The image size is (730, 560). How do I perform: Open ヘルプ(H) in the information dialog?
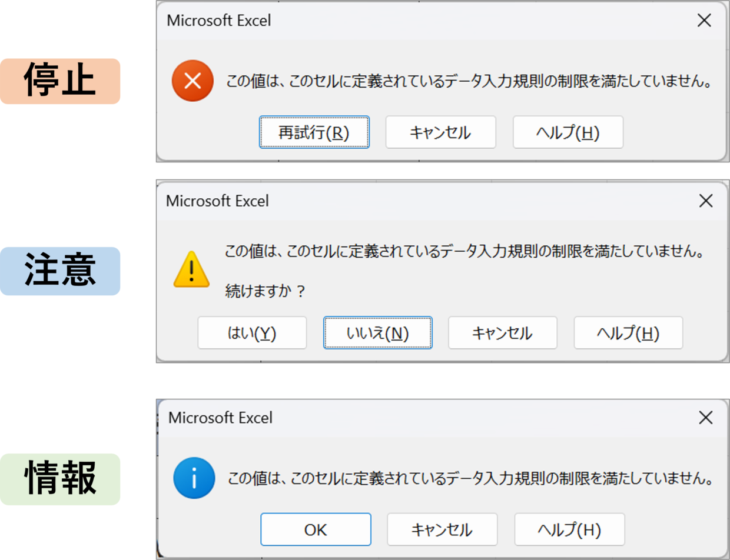pos(570,529)
